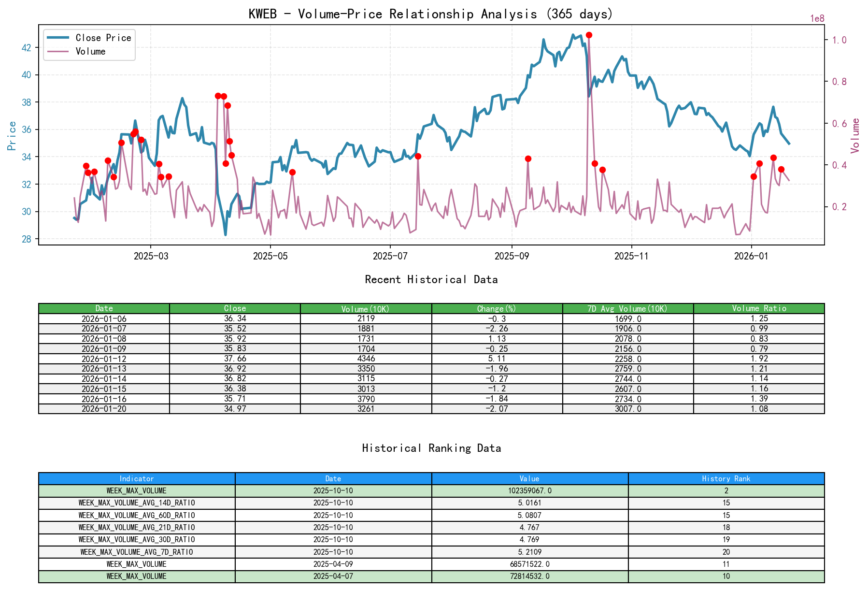Image resolution: width=868 pixels, height=590 pixels.
Task: Select the red marker near the April volume peak
Action: click(218, 96)
